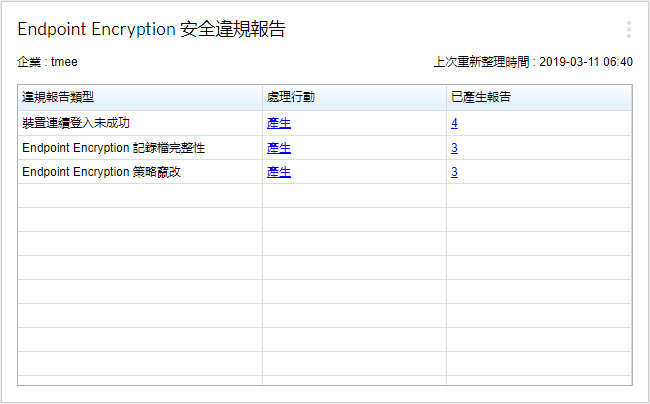Screen dimensions: 650x404
Task: Click the divider between 處理行動 and 已產生報告 headers
Action: pyautogui.click(x=446, y=97)
